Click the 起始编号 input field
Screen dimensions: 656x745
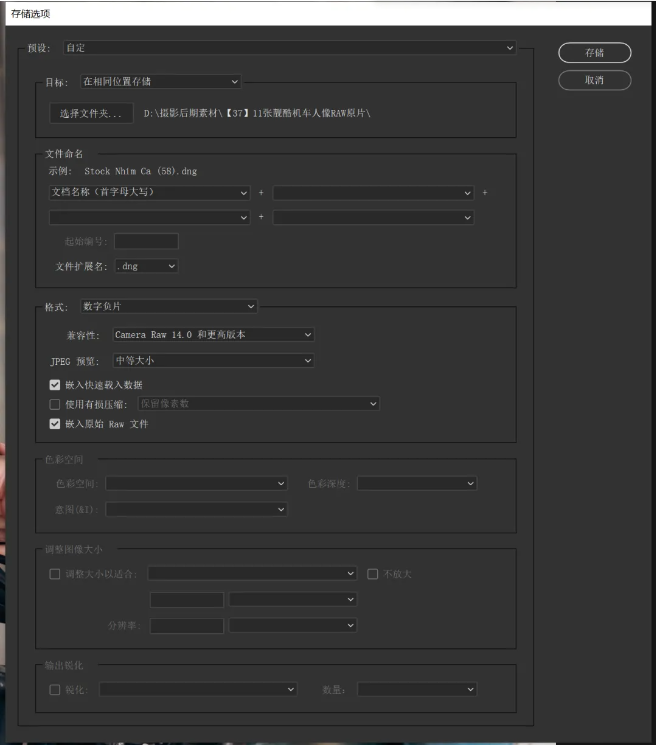[x=146, y=241]
